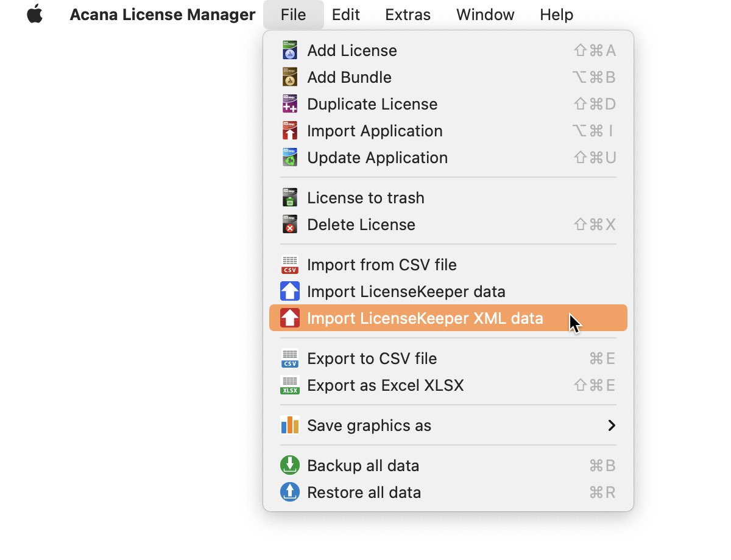Open the Apple menu
Viewport: 731px width, 560px height.
(35, 15)
